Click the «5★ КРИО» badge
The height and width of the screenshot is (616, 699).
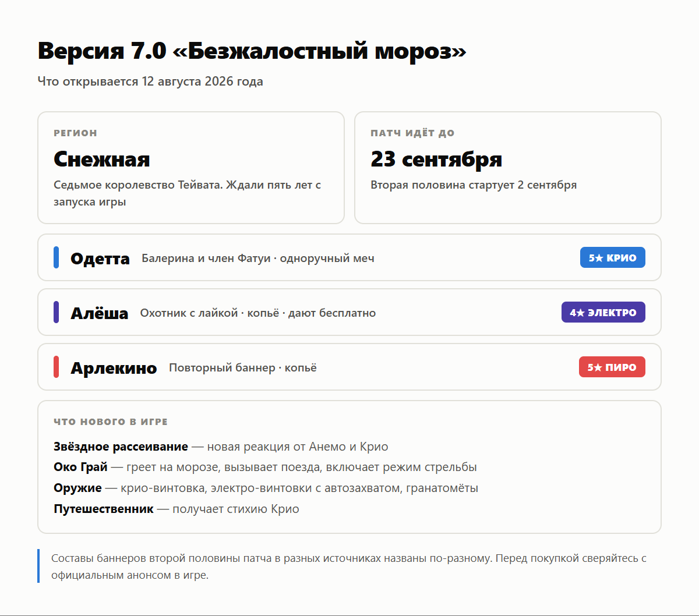(612, 257)
